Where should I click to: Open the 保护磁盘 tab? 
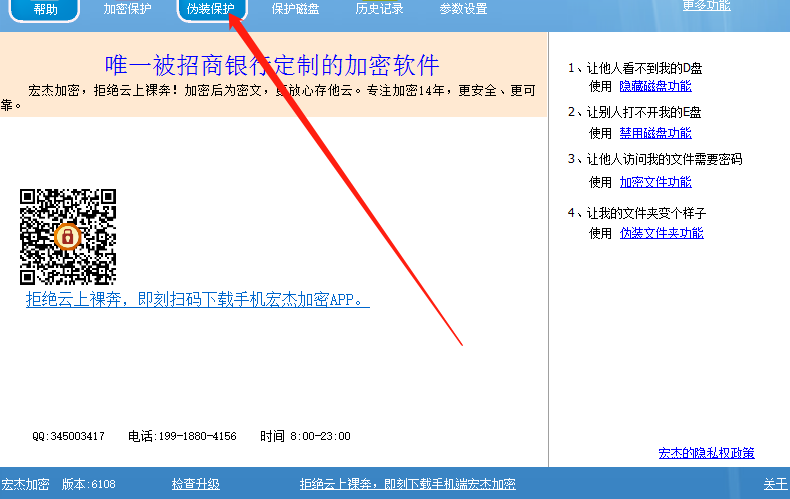click(x=295, y=9)
